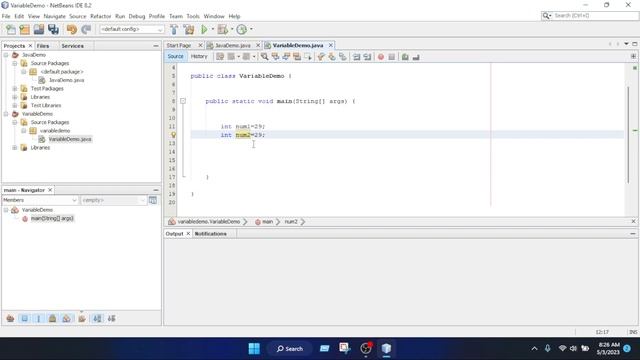Click the Undo toolbar icon
The height and width of the screenshot is (360, 640).
tap(72, 29)
